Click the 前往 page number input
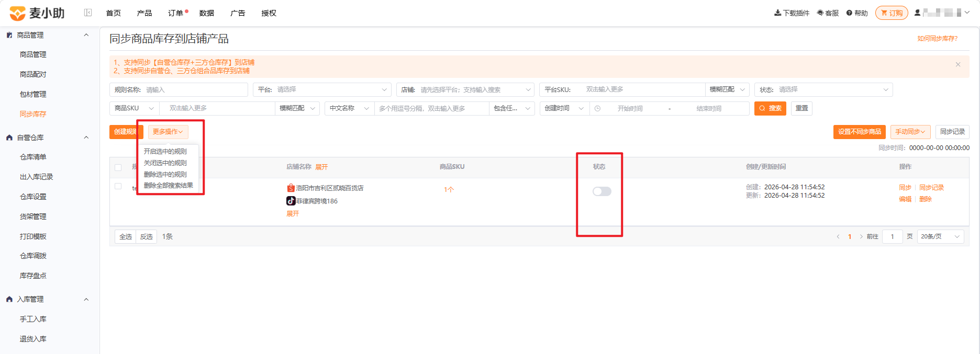The image size is (980, 354). pos(893,237)
